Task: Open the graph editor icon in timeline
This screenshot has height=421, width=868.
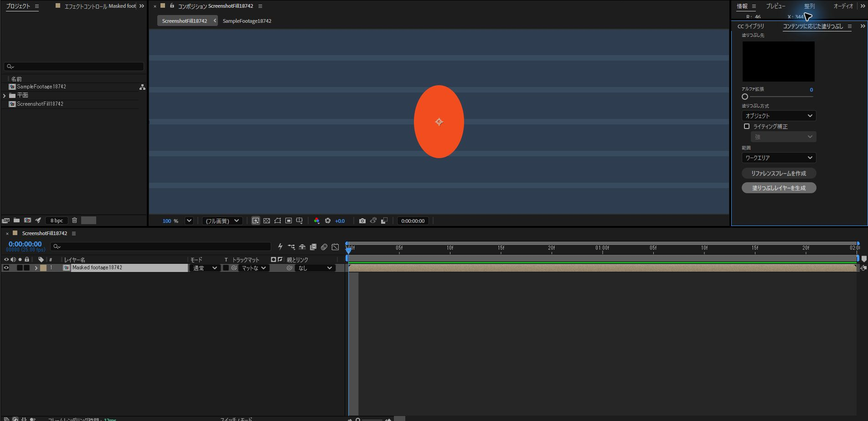Action: point(335,246)
